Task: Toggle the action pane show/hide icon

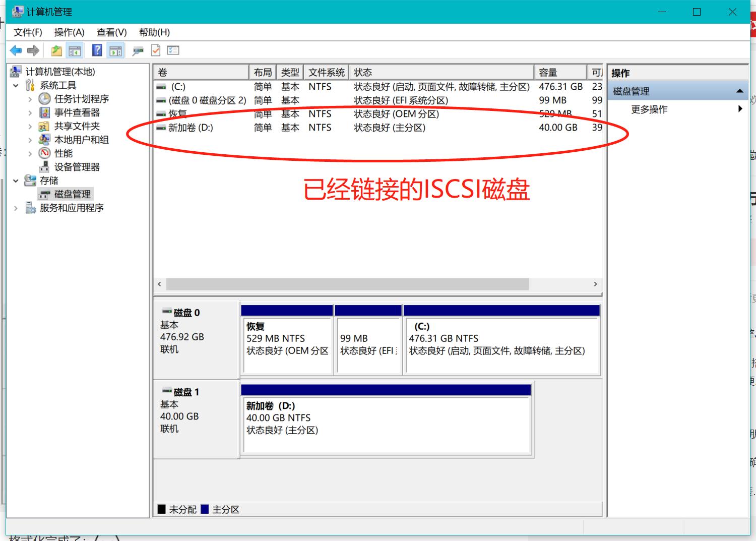Action: coord(116,50)
